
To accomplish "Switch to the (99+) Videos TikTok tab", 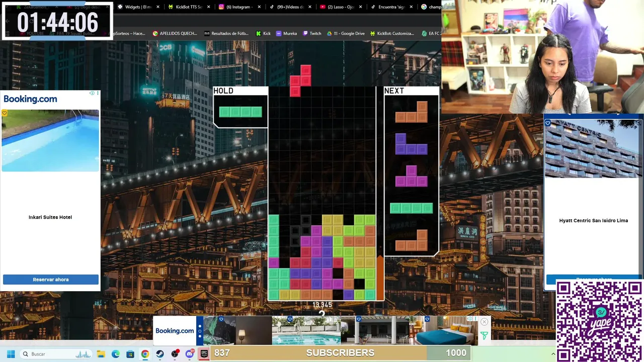I will coord(290,7).
